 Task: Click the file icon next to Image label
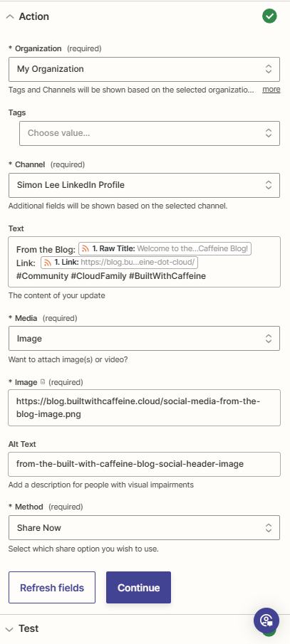(x=43, y=382)
